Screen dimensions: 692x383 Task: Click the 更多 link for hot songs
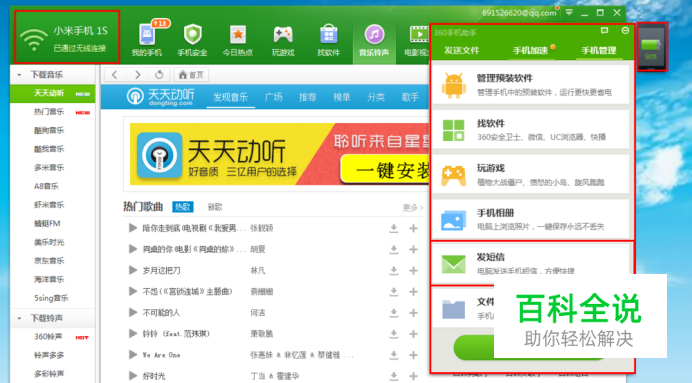coord(413,207)
